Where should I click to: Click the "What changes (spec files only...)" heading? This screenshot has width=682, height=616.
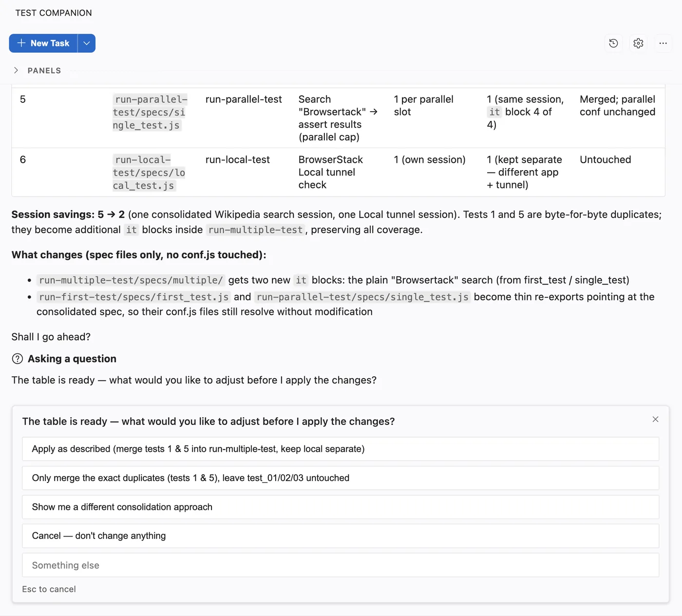click(139, 255)
